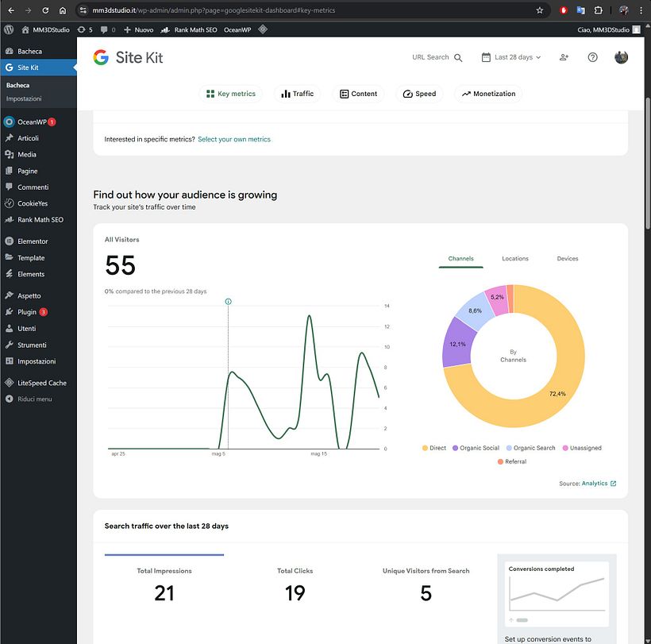The image size is (651, 644).
Task: Open browser extensions puzzle icon
Action: (598, 10)
